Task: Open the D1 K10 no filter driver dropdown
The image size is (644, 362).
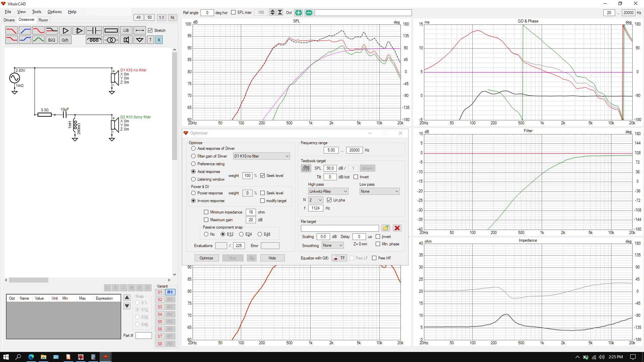Action: coord(261,156)
